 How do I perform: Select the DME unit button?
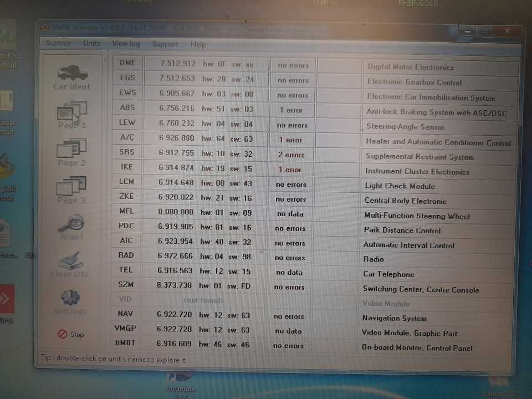127,63
